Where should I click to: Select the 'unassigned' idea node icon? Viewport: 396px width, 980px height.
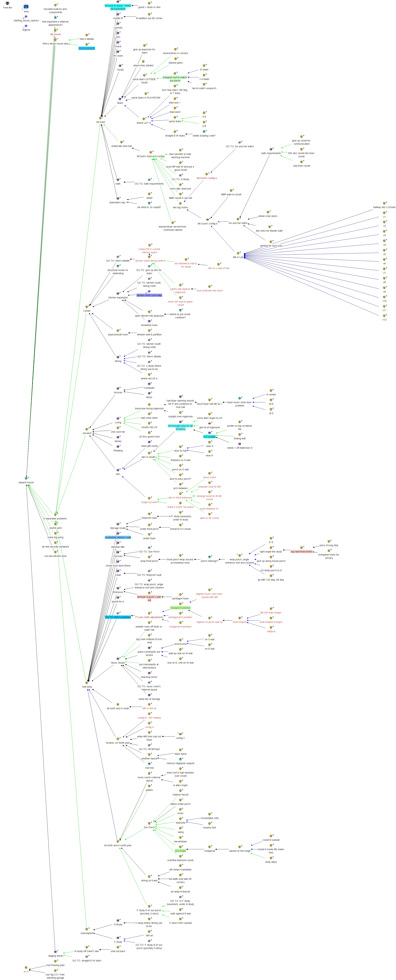[x=87, y=929]
